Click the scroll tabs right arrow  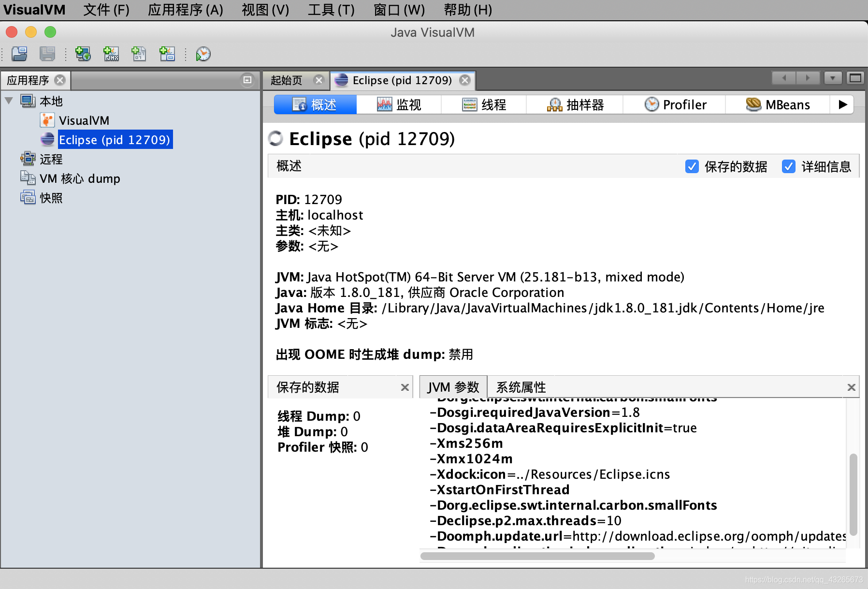808,78
